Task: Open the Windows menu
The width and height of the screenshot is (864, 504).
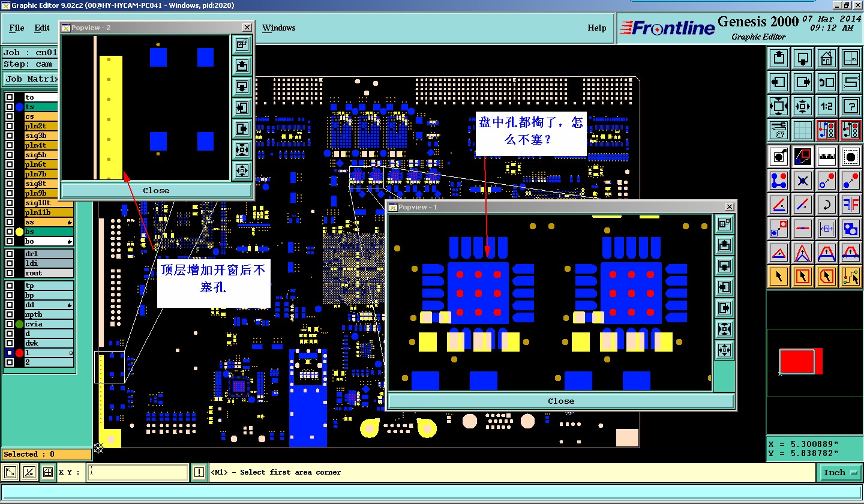Action: (x=279, y=28)
